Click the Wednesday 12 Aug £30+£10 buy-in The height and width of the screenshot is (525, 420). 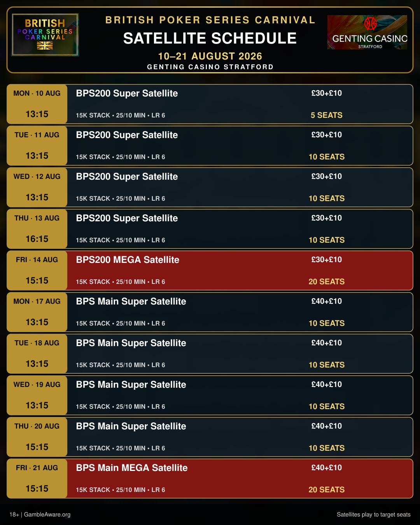[x=326, y=176]
